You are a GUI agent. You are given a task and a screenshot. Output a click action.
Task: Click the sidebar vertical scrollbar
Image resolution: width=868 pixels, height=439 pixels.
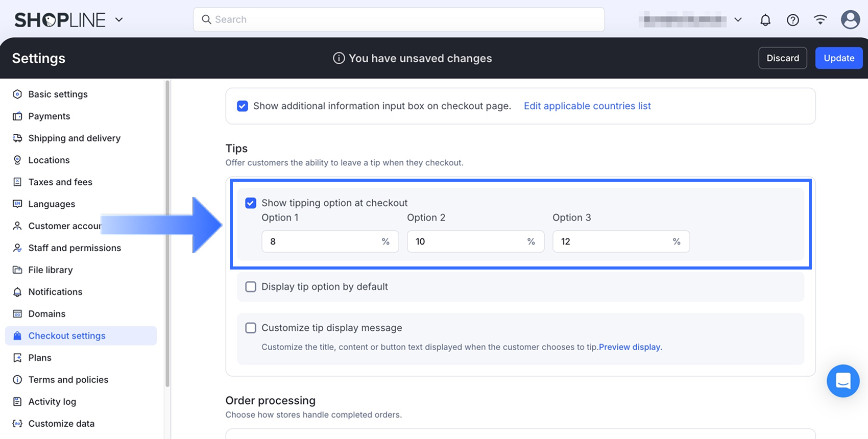[167, 230]
